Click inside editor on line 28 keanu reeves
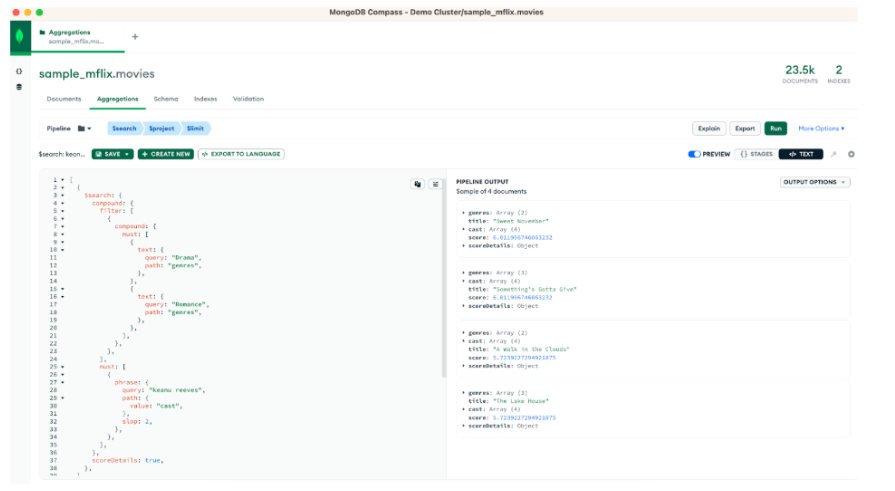The image size is (895, 491). [x=174, y=391]
